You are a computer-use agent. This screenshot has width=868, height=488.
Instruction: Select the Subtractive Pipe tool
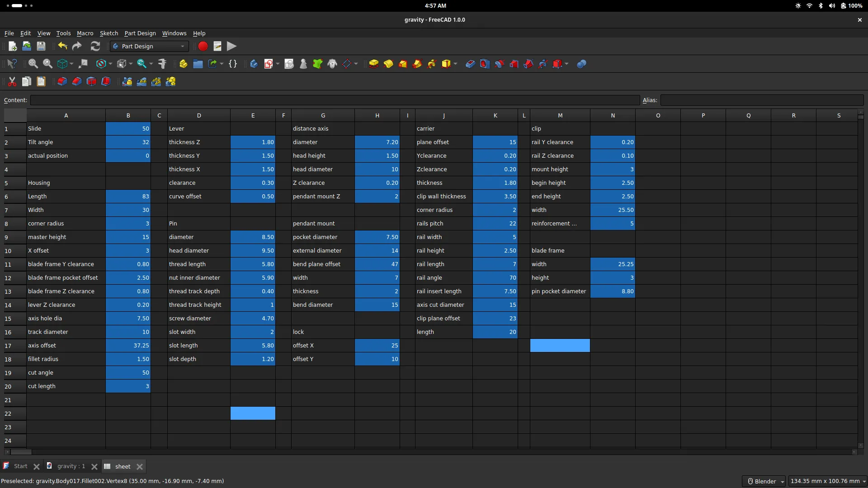click(528, 64)
